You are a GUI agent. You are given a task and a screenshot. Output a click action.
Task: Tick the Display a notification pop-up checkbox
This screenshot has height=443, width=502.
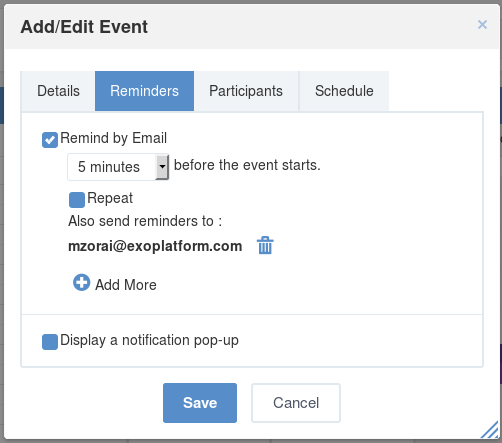(x=50, y=342)
